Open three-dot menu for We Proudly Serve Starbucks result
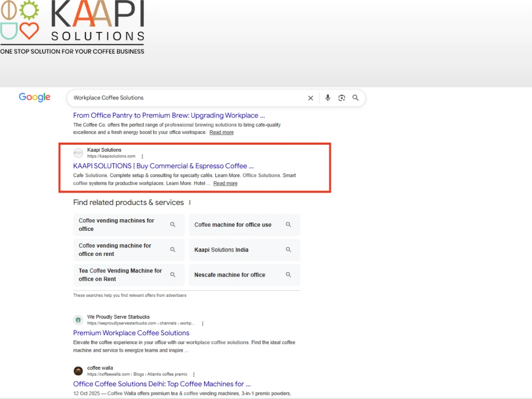This screenshot has width=532, height=399. (203, 323)
